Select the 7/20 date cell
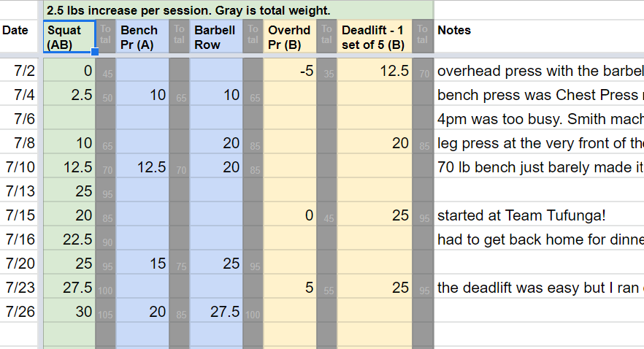 pos(19,263)
